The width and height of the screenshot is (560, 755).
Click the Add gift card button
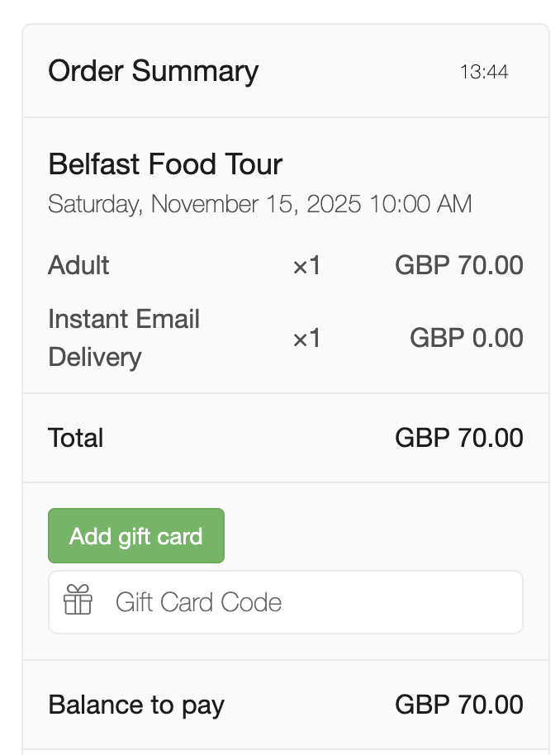[136, 536]
